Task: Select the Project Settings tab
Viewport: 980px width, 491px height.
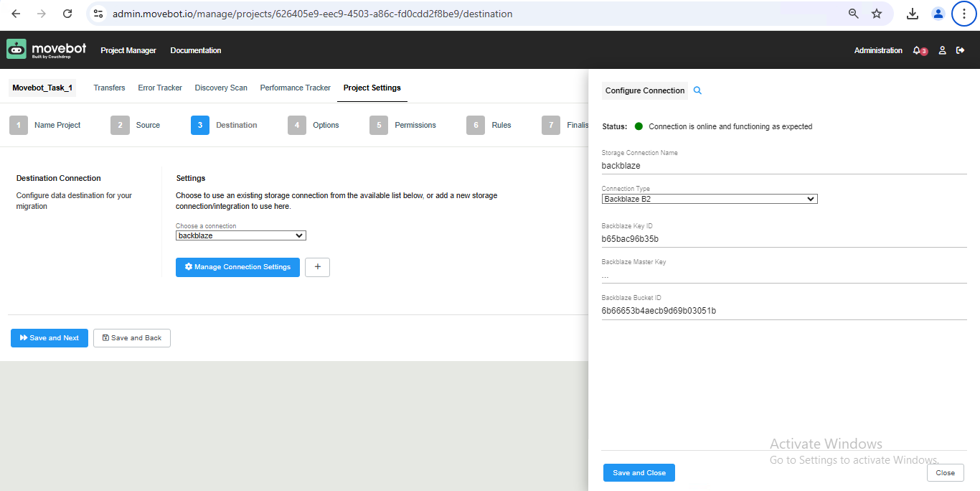Action: 372,88
